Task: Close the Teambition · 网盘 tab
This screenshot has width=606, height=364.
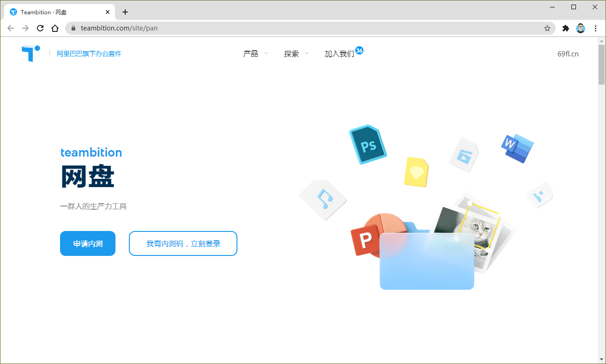Action: pos(108,12)
